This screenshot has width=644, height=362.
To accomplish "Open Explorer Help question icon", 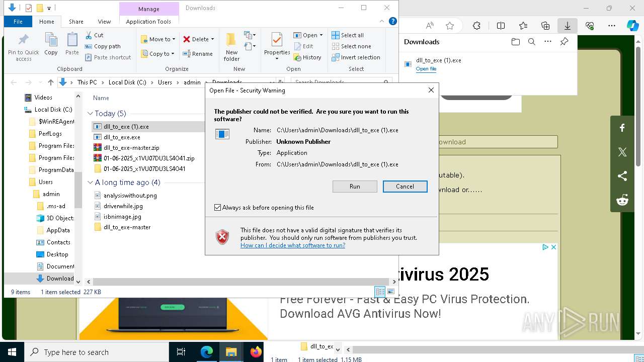I will click(x=393, y=21).
